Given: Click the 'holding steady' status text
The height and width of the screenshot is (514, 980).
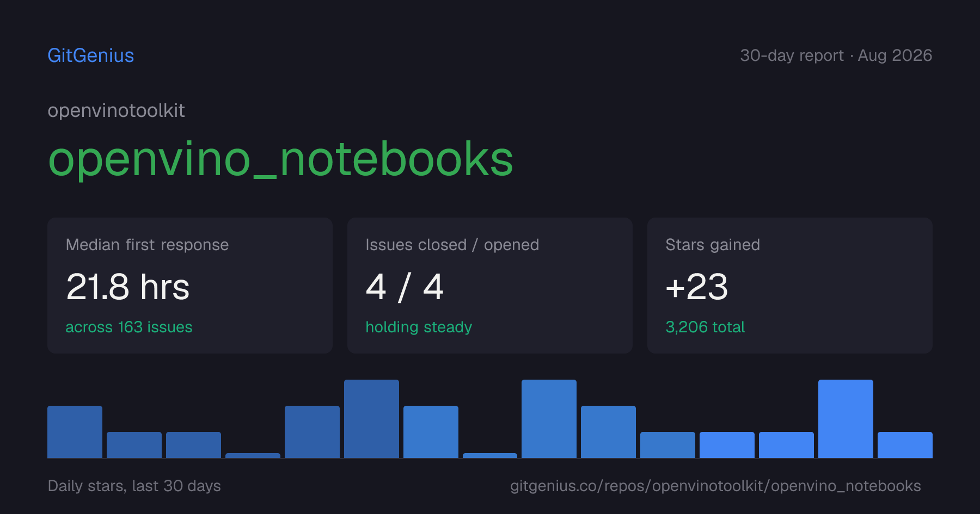Looking at the screenshot, I should (419, 327).
